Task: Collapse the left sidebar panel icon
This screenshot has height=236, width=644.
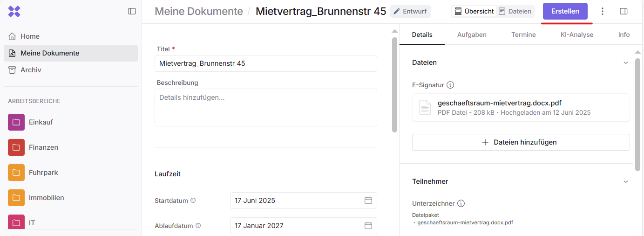Action: [132, 11]
